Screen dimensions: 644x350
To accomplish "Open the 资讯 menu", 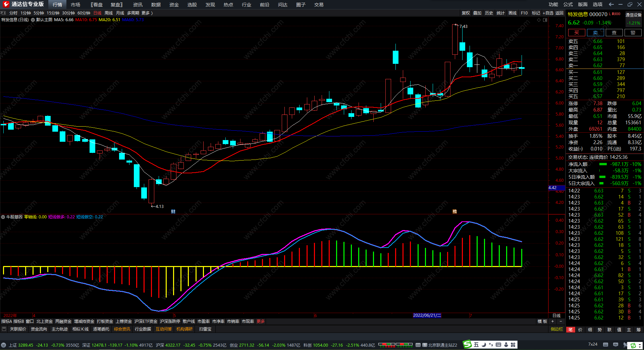I will (138, 5).
